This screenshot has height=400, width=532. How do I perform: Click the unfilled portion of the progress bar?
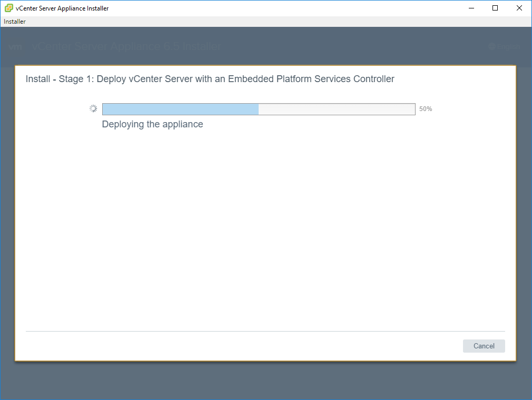click(337, 109)
